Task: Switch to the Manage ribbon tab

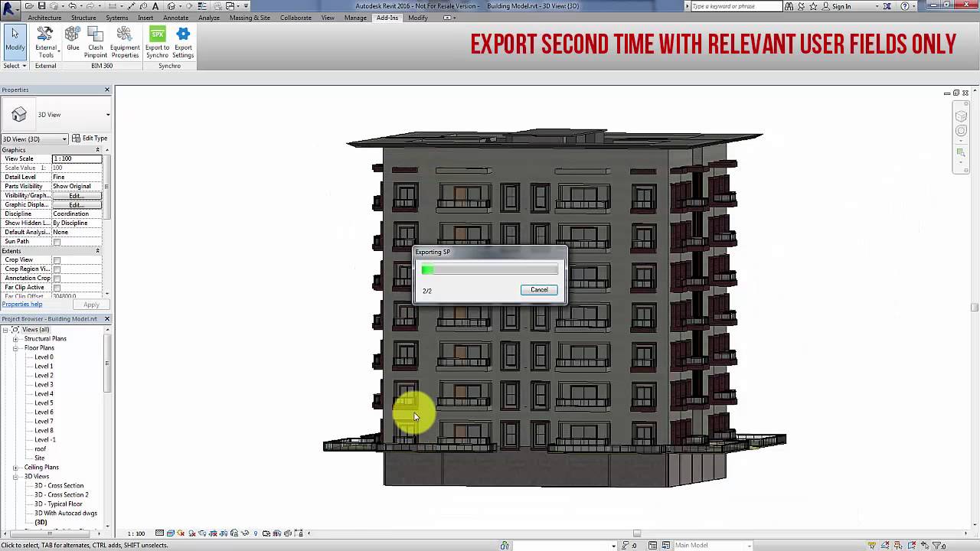Action: pyautogui.click(x=355, y=18)
